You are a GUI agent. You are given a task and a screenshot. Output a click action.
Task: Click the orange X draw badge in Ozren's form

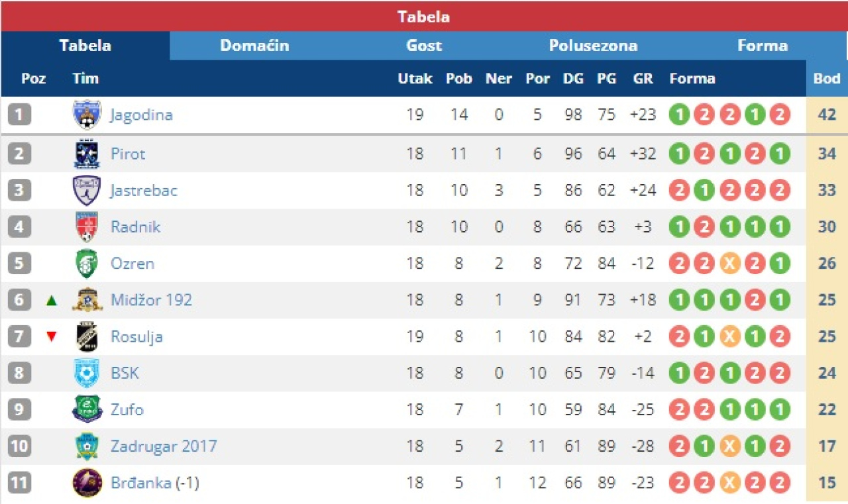coord(729,264)
